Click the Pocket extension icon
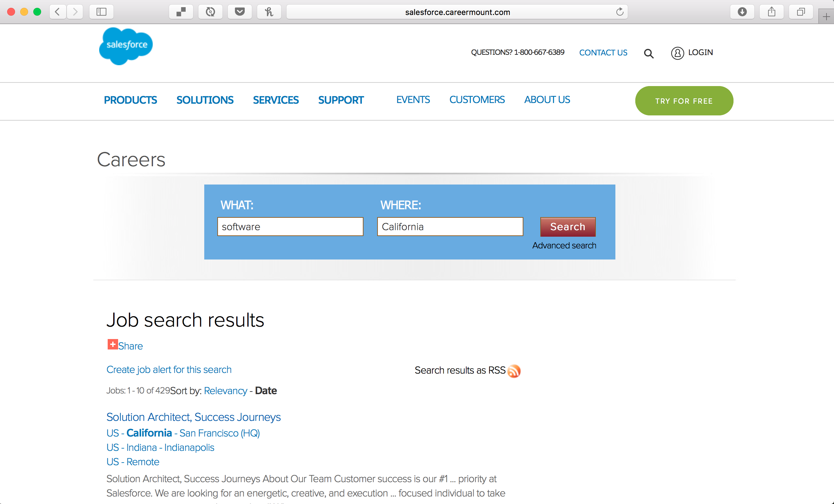Image resolution: width=834 pixels, height=504 pixels. coord(239,12)
